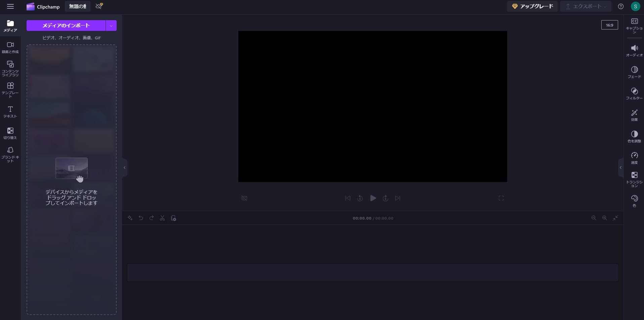The image size is (644, 320).
Task: Open the フェード fade panel
Action: (634, 72)
